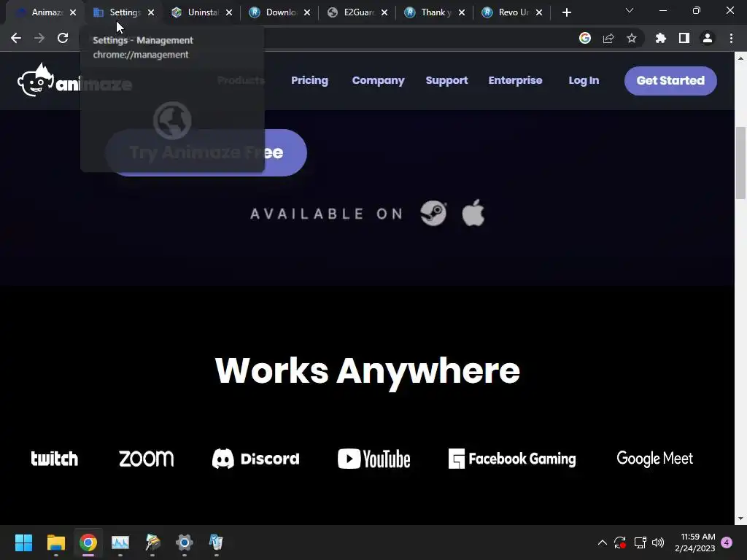Click the Chrome taskbar icon
The image size is (747, 560).
[88, 542]
